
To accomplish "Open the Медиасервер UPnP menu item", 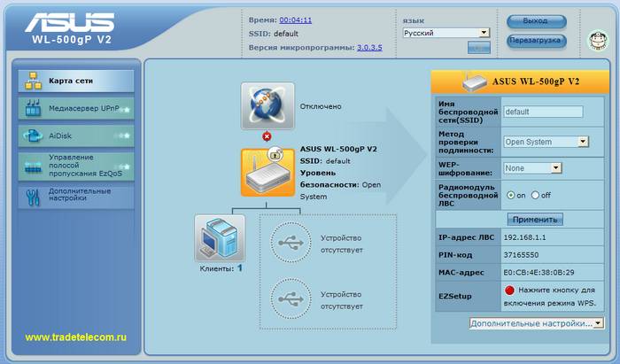I will tap(75, 109).
